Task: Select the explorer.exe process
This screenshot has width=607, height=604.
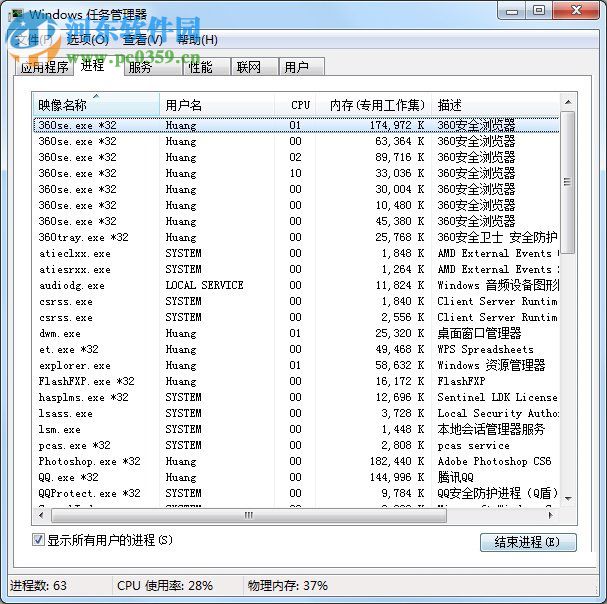Action: coord(296,365)
